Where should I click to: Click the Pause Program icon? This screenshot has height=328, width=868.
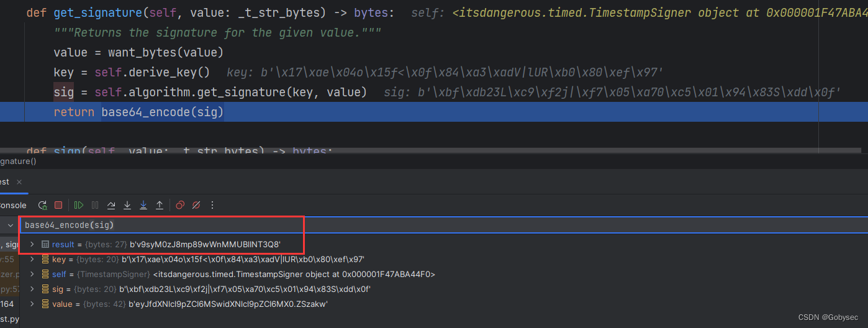[95, 205]
